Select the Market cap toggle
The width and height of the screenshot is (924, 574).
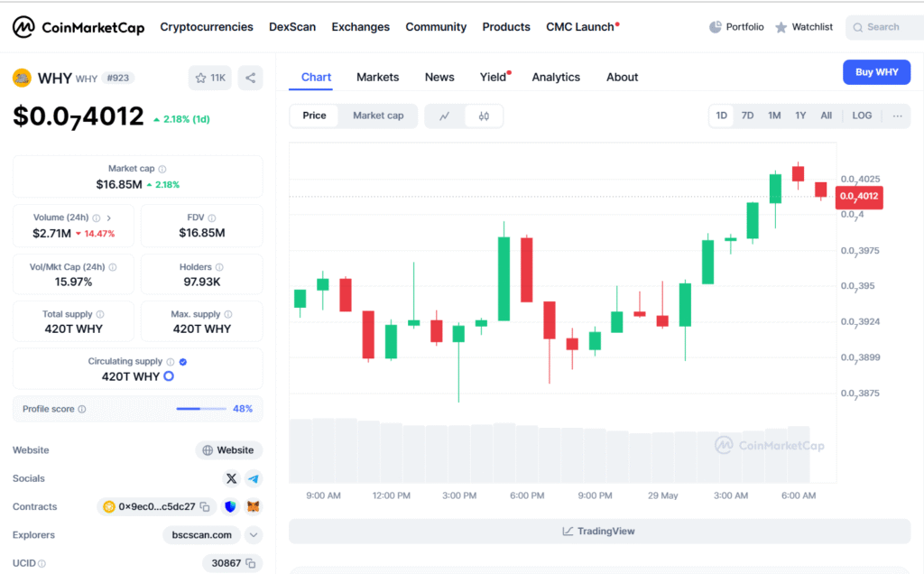tap(378, 116)
